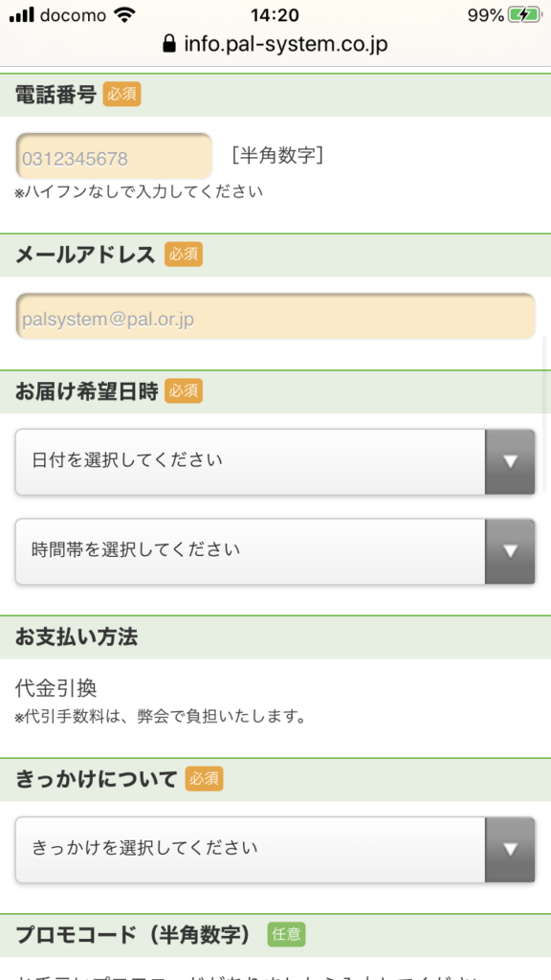Tap the 14:20 clock in the status bar
Viewport: 551px width, 980px height.
pyautogui.click(x=275, y=15)
